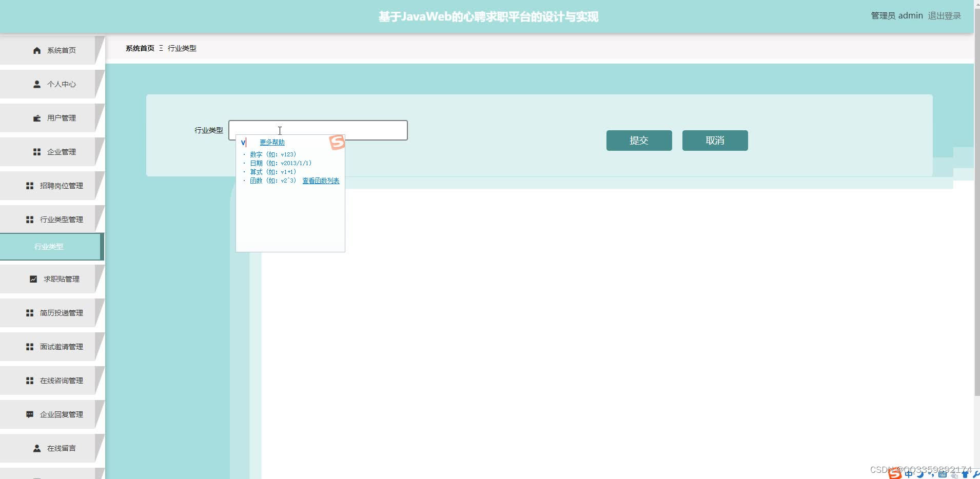Viewport: 980px width, 479px height.
Task: Click the grid icon beside 面试邀请管理
Action: click(x=30, y=347)
